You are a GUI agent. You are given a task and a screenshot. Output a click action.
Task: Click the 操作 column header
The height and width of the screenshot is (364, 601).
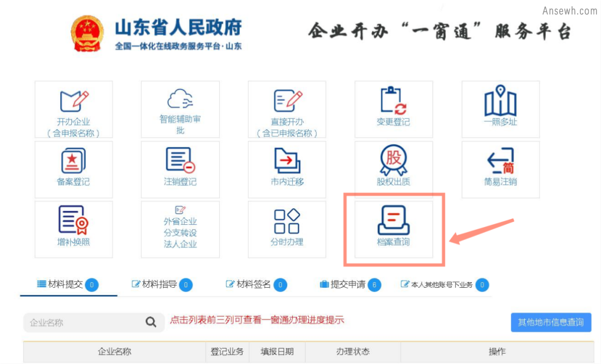(x=497, y=352)
